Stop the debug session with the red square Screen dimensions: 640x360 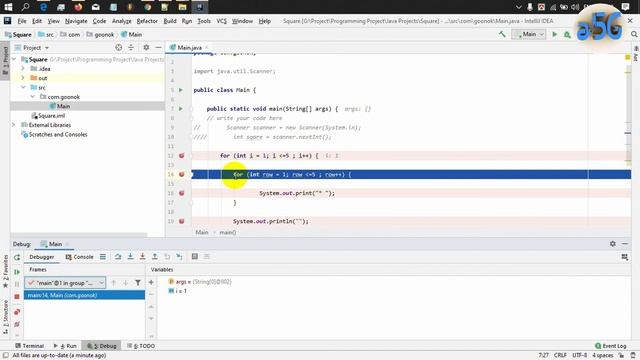pos(17,297)
